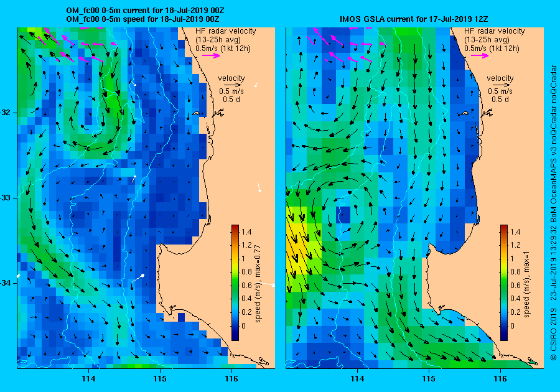Click the 'speed (m/s), max=1' color bar label
This screenshot has height=392, width=560.
coord(527,284)
